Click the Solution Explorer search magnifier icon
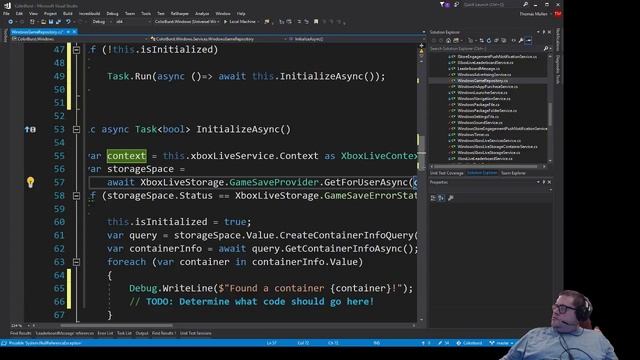The width and height of the screenshot is (640, 360). 546,49
